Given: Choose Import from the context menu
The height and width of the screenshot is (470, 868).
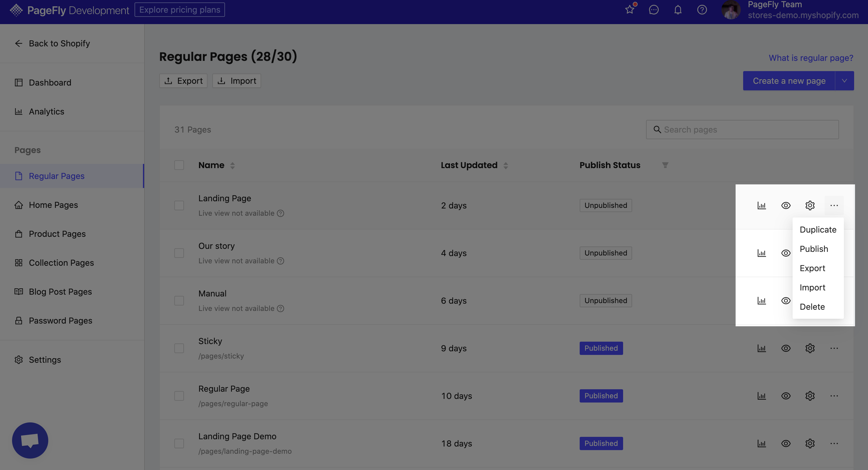Looking at the screenshot, I should [818, 287].
